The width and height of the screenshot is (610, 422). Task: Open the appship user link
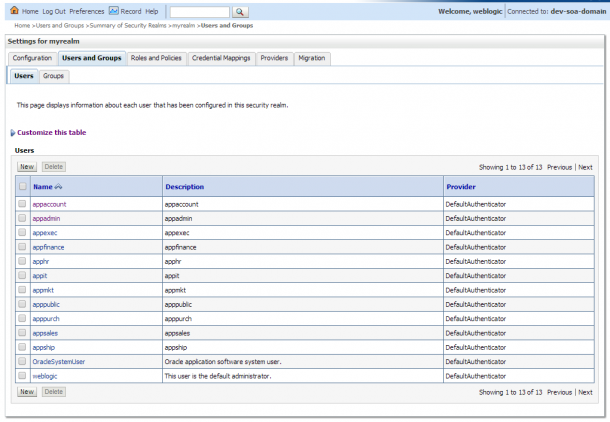point(44,348)
